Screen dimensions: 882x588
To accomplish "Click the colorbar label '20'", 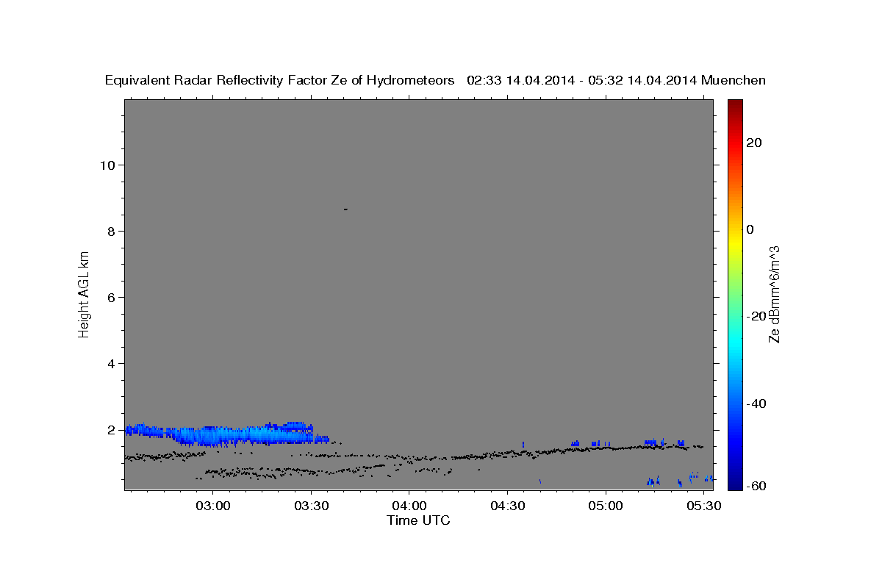I will (x=754, y=143).
